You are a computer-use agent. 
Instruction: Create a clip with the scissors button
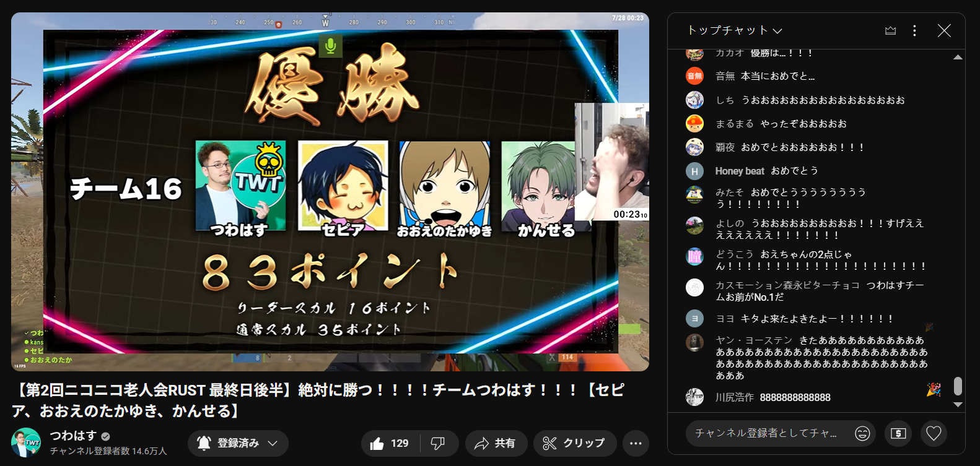tap(574, 443)
